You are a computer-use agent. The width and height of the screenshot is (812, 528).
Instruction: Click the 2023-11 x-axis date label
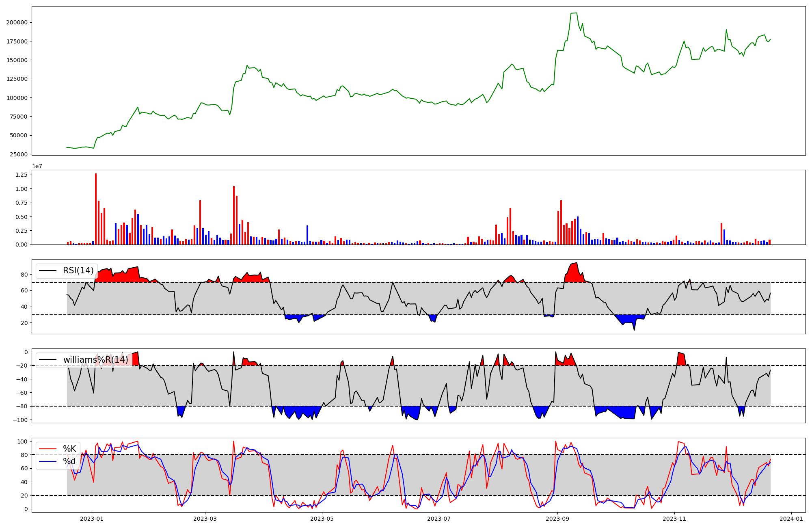(x=674, y=519)
